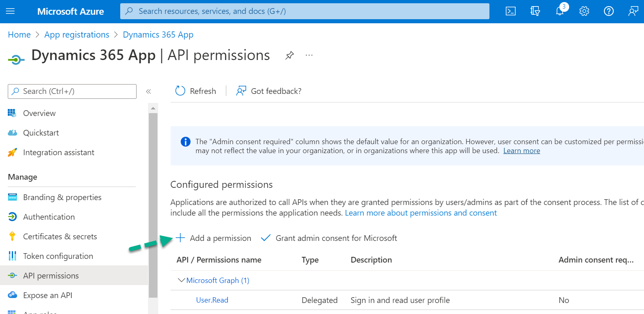Click the sidebar scrollbar up arrow
644x314 pixels.
[x=153, y=108]
